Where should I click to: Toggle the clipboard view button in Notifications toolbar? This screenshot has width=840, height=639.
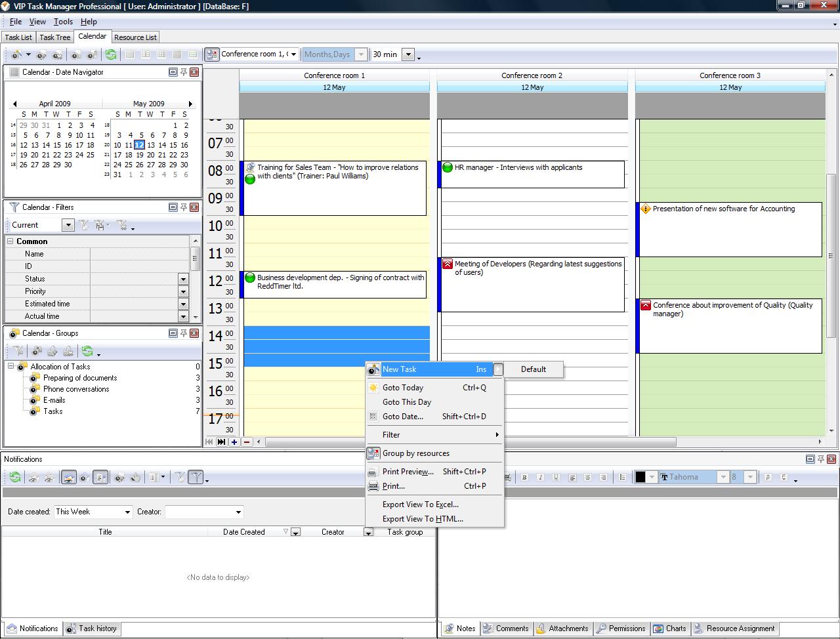(100, 477)
